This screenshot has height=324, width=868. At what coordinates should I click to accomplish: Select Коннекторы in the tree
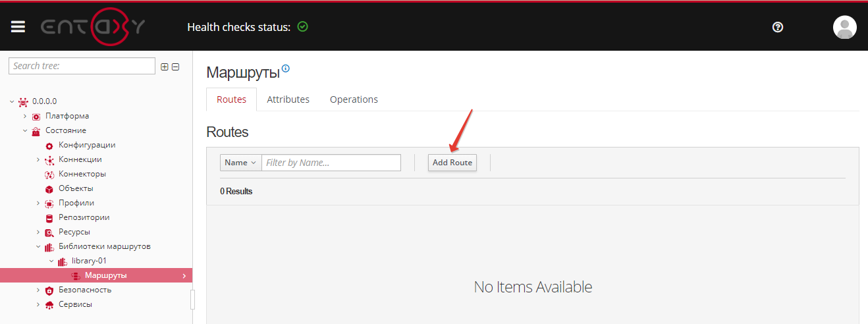[82, 174]
